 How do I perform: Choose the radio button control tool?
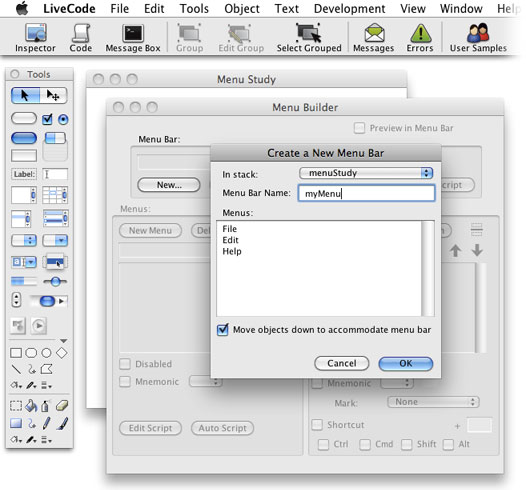pyautogui.click(x=63, y=119)
